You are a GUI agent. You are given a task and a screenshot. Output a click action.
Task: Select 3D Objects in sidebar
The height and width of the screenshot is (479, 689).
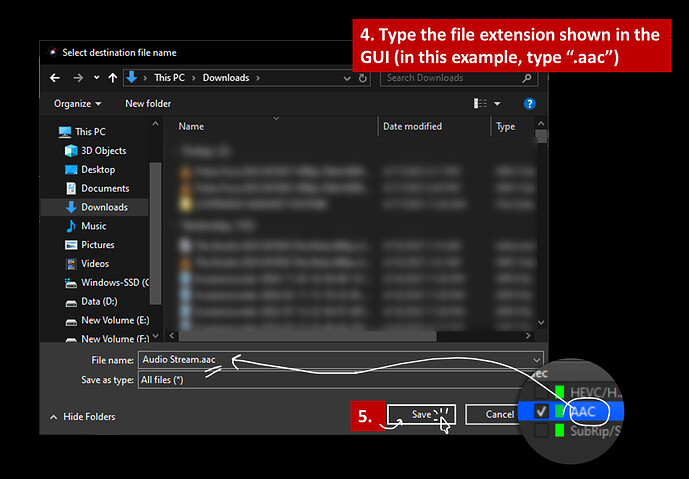tap(102, 151)
